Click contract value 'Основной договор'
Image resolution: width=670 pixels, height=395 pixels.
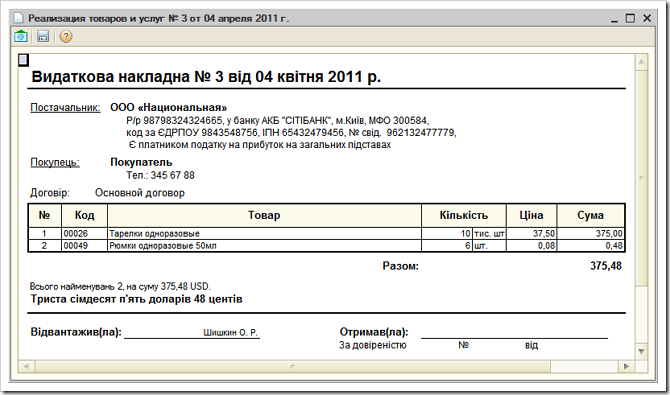point(140,193)
